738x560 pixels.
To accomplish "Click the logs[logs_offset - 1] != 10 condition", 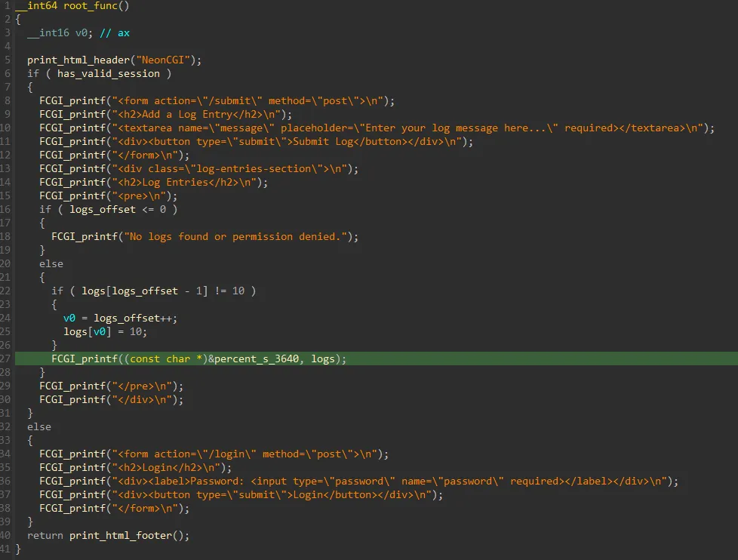I will coord(163,291).
